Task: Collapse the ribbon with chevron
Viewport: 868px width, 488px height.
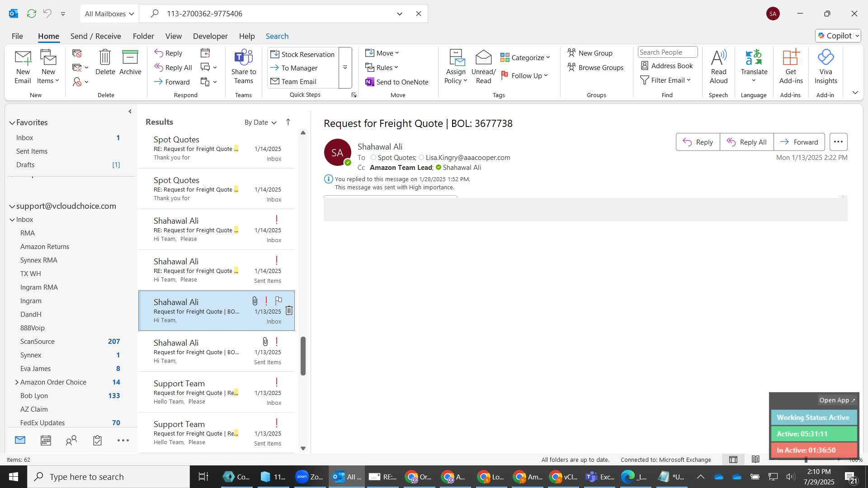Action: coord(855,93)
